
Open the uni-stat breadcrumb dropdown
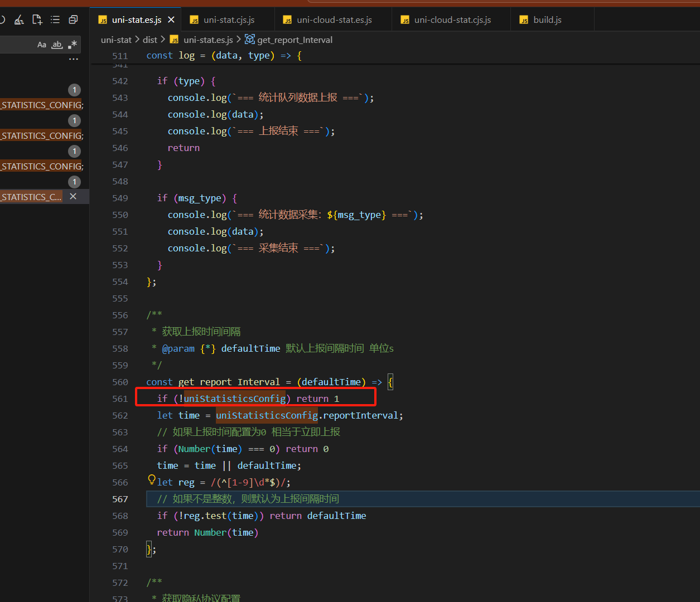pos(116,40)
